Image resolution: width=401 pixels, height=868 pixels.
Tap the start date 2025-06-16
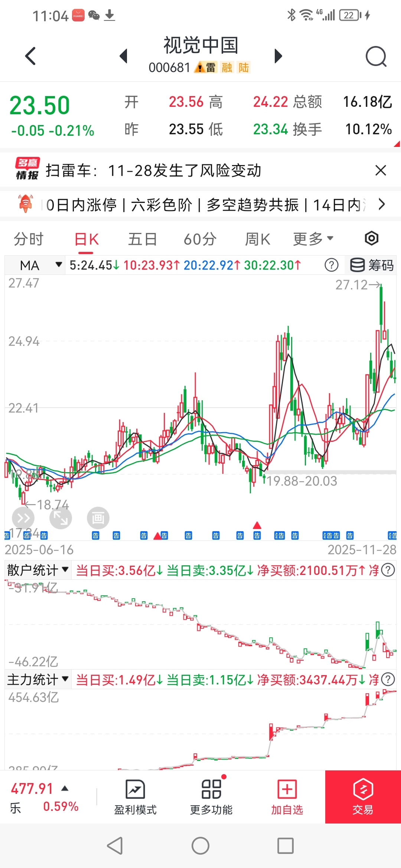click(x=39, y=550)
